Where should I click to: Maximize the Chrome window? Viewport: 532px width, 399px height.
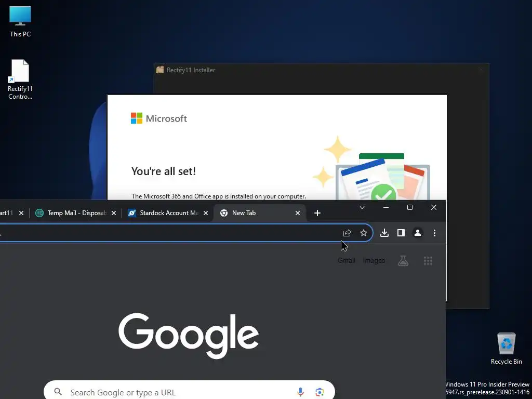410,207
